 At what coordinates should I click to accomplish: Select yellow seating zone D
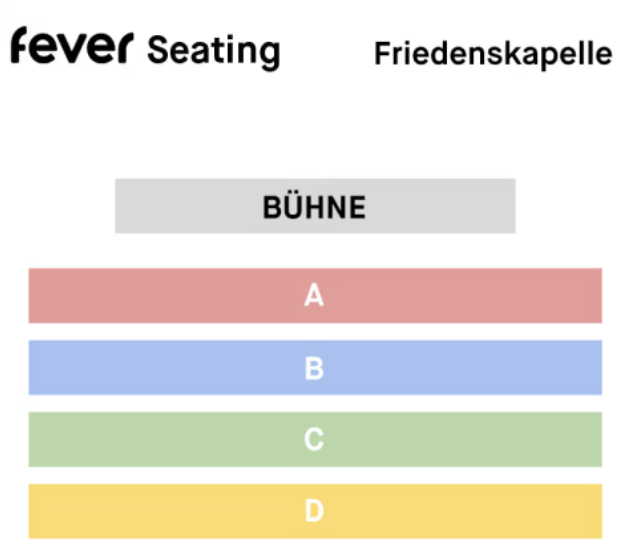pyautogui.click(x=315, y=511)
